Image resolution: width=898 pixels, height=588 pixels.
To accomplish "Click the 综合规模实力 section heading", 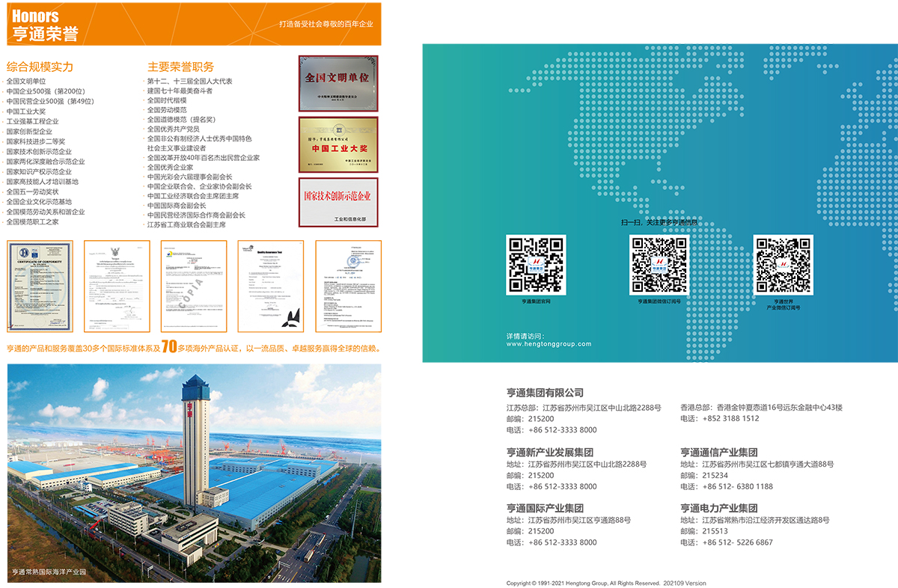I will pyautogui.click(x=40, y=67).
